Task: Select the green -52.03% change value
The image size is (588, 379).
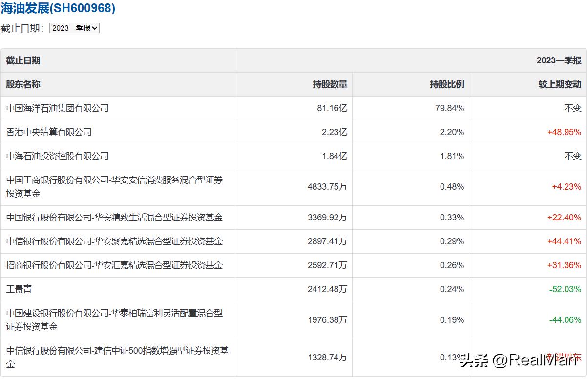Action: 565,288
